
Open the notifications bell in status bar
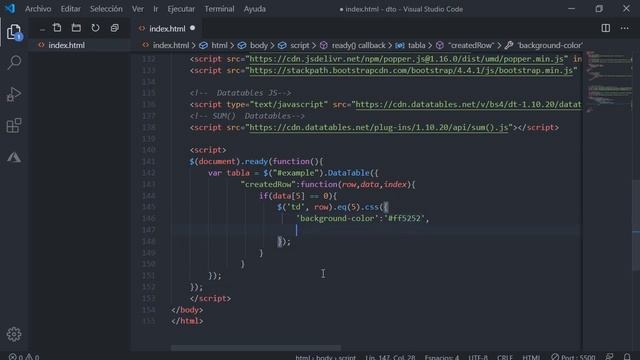click(x=627, y=357)
